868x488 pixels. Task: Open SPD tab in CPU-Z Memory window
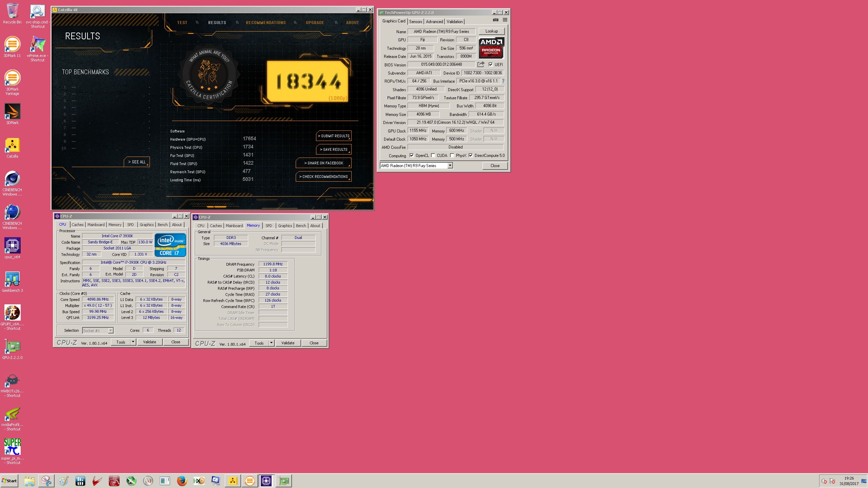[x=269, y=226]
